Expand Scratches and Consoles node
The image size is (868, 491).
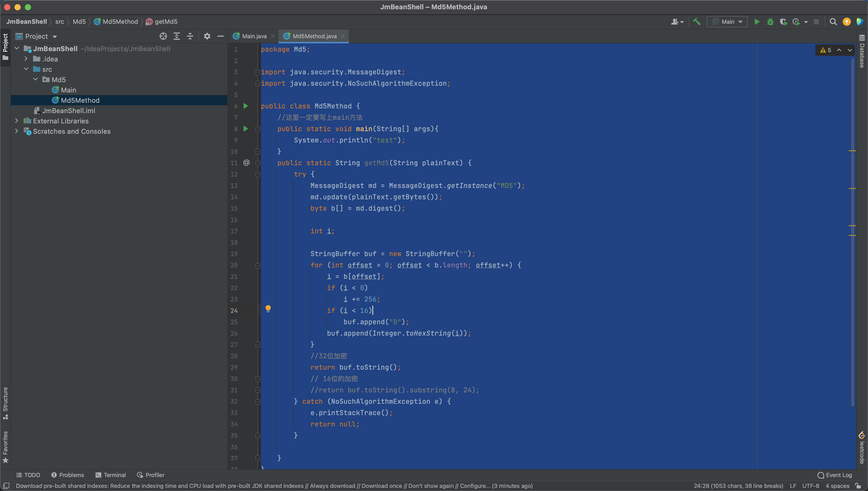pyautogui.click(x=17, y=131)
